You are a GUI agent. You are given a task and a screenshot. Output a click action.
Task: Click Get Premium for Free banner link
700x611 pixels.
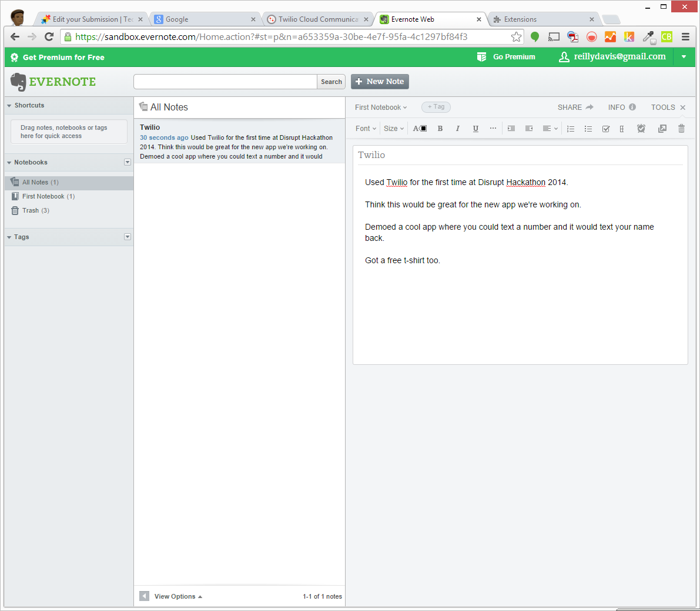click(58, 57)
